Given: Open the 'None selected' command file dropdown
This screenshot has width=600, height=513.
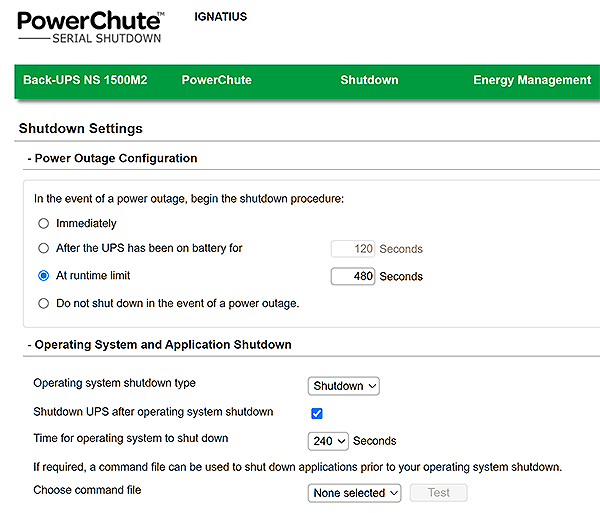Looking at the screenshot, I should tap(354, 493).
